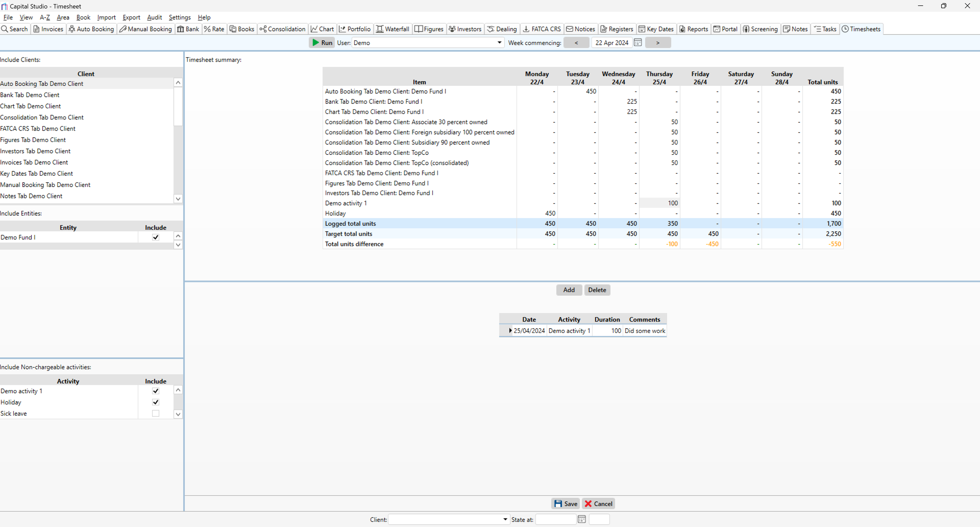The width and height of the screenshot is (980, 527).
Task: Open the Consolidation tool
Action: coord(282,29)
